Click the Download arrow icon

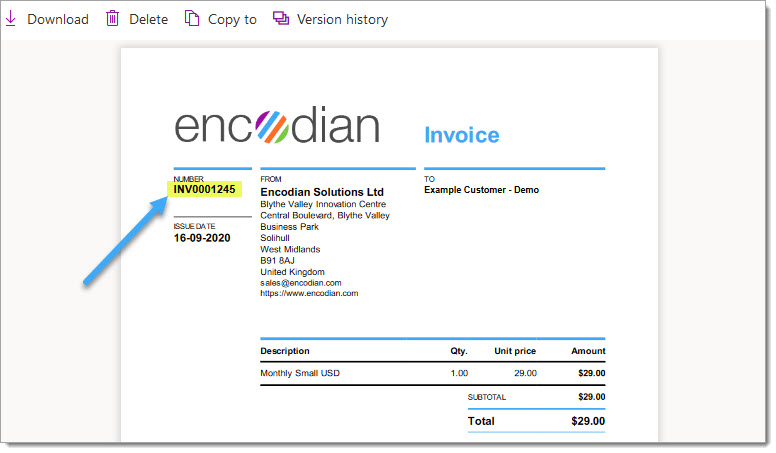(10, 19)
